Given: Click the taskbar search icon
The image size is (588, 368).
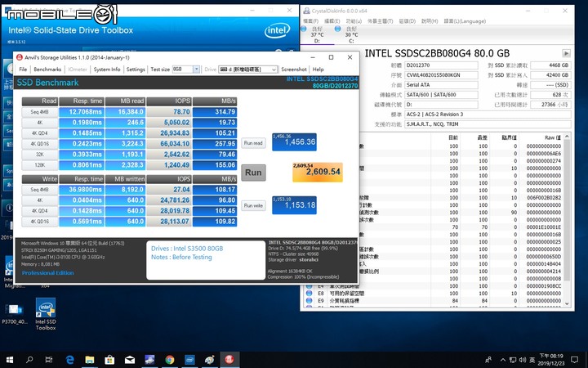Looking at the screenshot, I should [29, 360].
